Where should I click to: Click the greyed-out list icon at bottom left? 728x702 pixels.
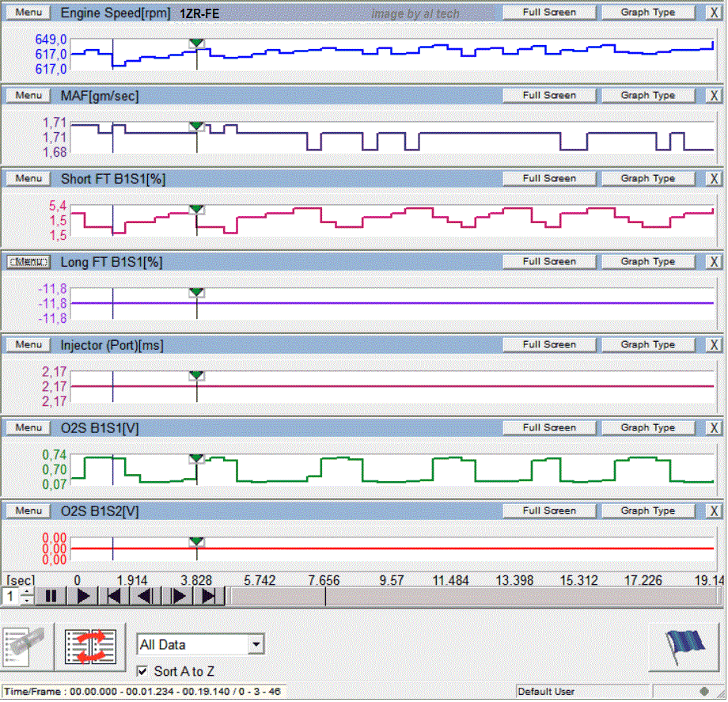pyautogui.click(x=26, y=647)
